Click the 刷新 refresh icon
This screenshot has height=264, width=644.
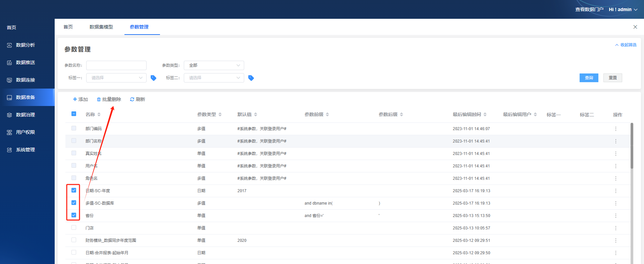132,100
